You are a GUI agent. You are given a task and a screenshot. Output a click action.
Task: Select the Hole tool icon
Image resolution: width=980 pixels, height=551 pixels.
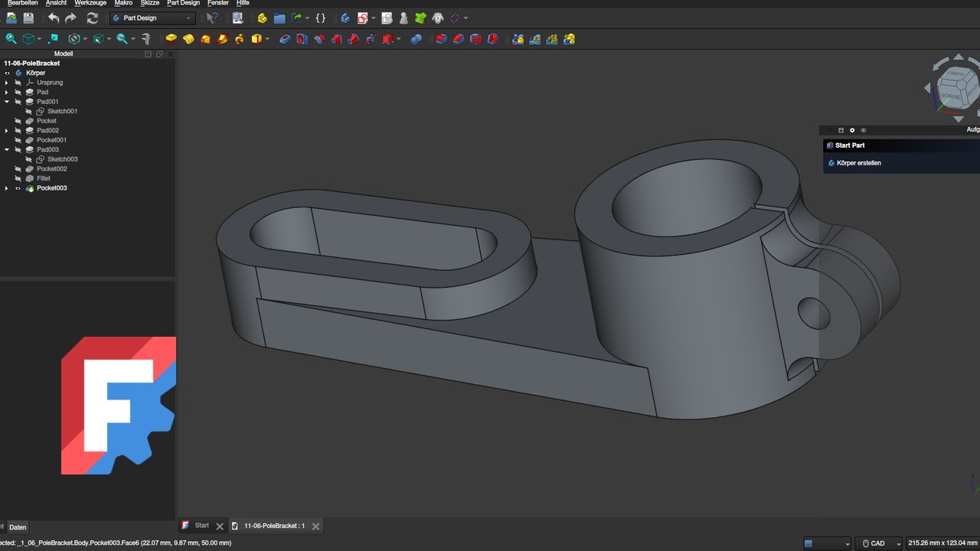pos(302,38)
